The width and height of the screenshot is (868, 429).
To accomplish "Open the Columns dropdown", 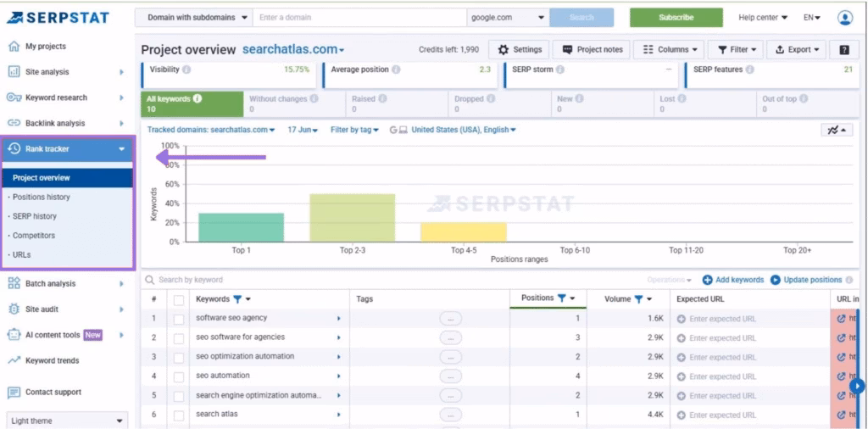I will (670, 50).
